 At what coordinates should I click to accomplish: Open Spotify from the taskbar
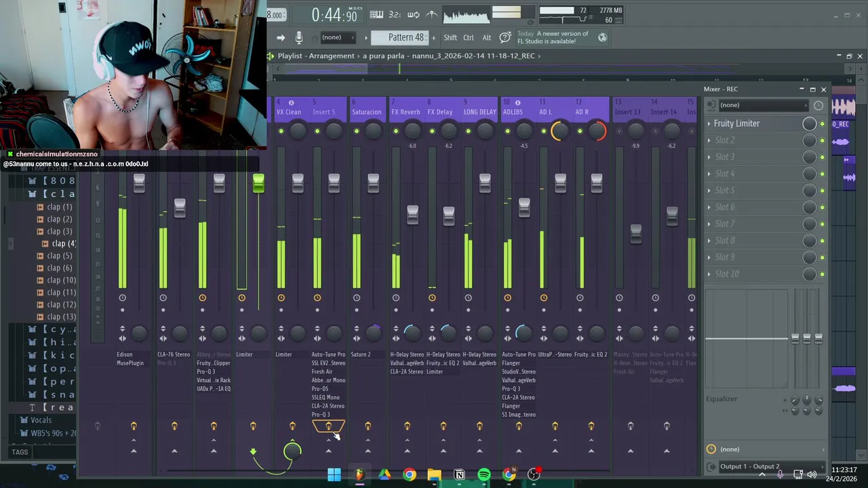click(484, 475)
